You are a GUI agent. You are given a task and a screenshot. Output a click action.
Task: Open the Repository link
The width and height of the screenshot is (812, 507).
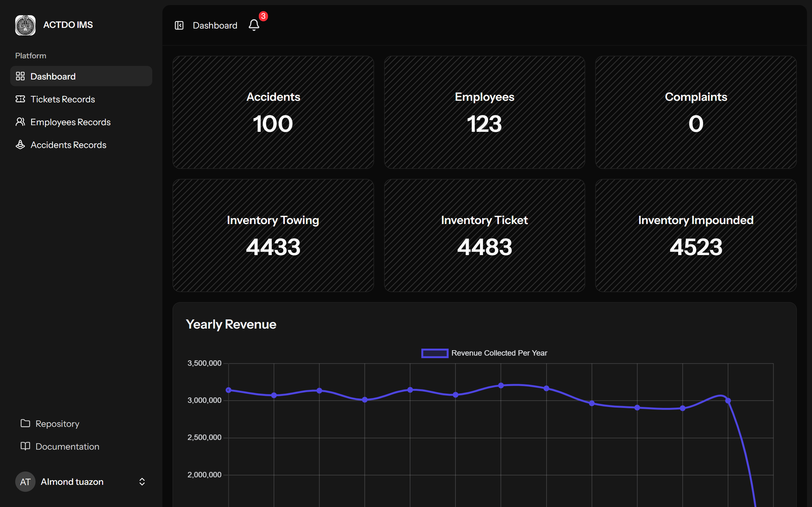click(57, 424)
